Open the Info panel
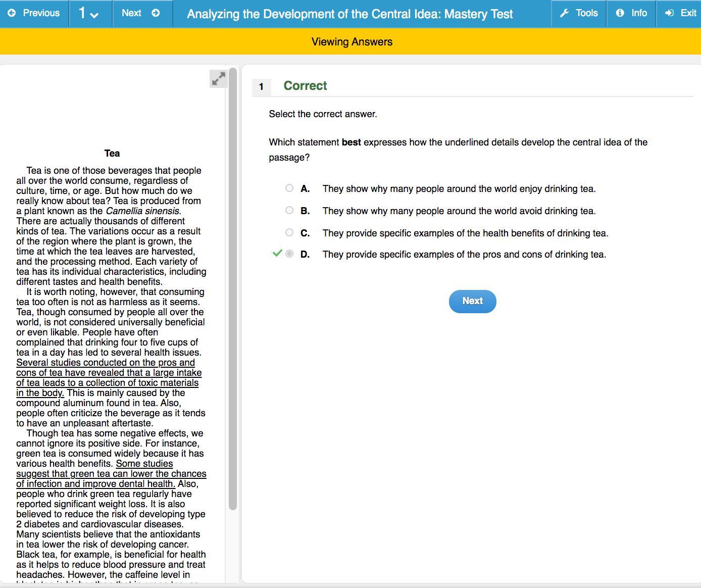The height and width of the screenshot is (588, 701). (631, 13)
